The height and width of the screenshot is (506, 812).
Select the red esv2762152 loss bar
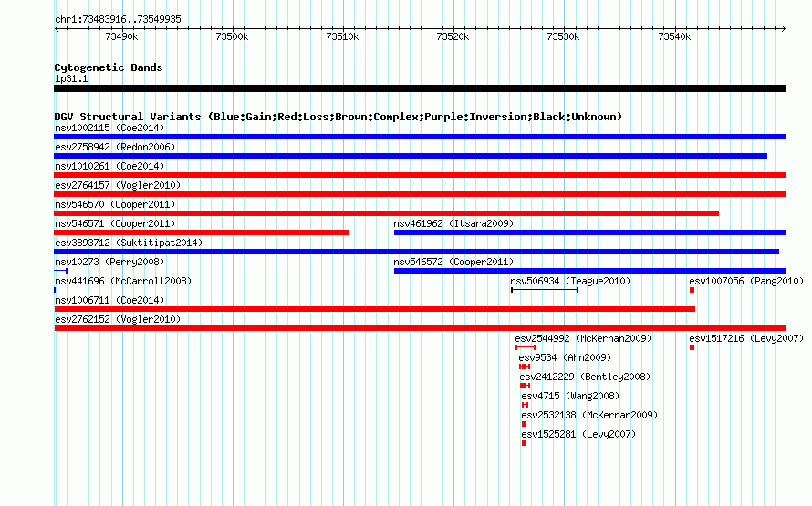click(x=420, y=328)
